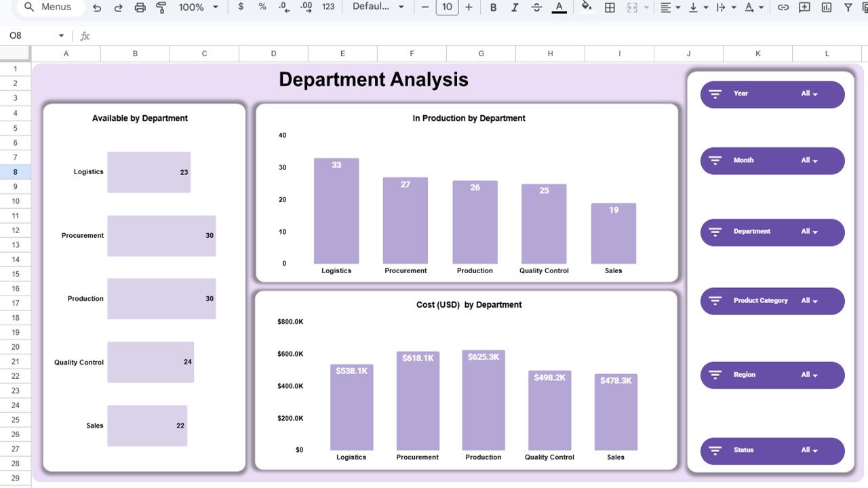The width and height of the screenshot is (868, 488).
Task: Increase font size with the plus button
Action: [x=469, y=7]
